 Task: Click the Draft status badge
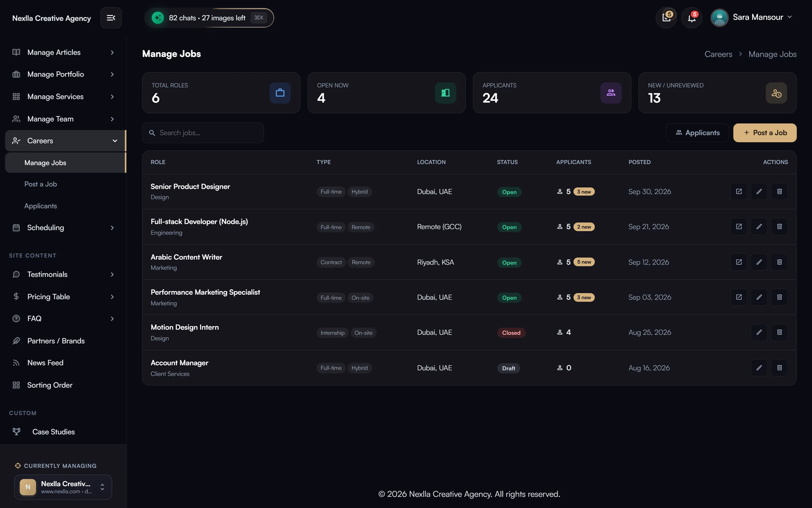[x=509, y=368]
